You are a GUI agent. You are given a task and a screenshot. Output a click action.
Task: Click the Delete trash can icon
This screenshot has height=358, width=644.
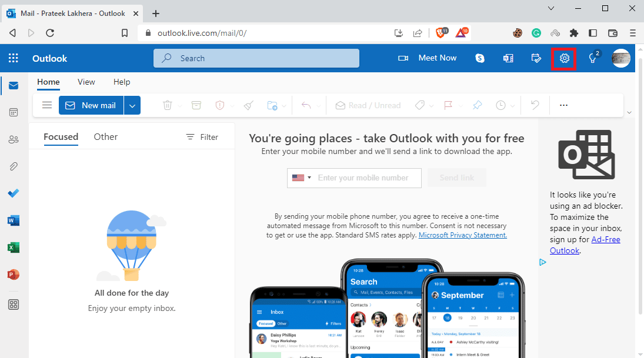click(x=168, y=105)
